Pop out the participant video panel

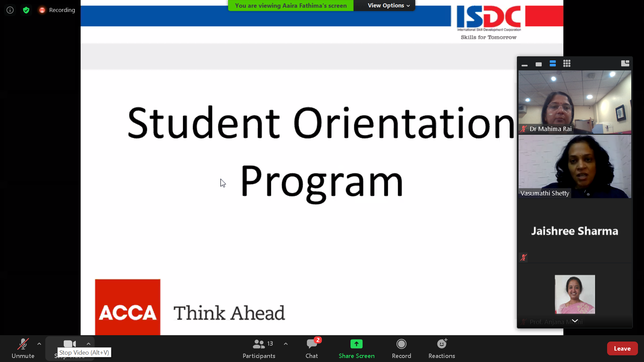(625, 64)
